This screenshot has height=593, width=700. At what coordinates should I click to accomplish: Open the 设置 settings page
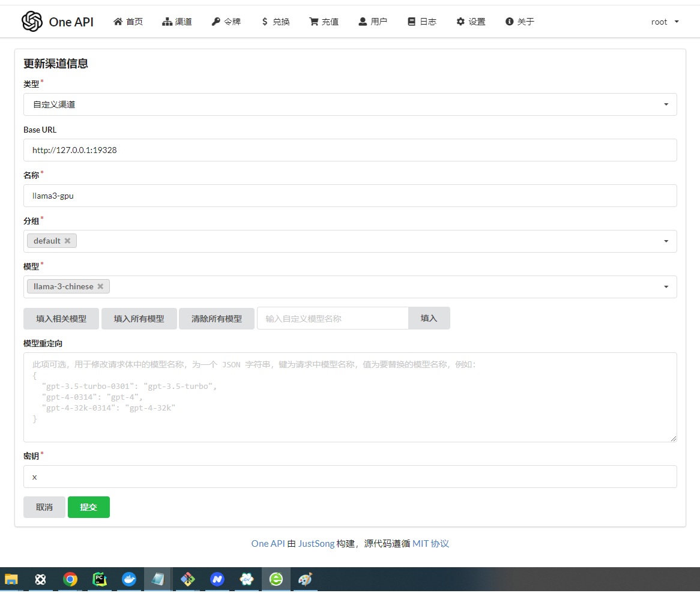(471, 22)
